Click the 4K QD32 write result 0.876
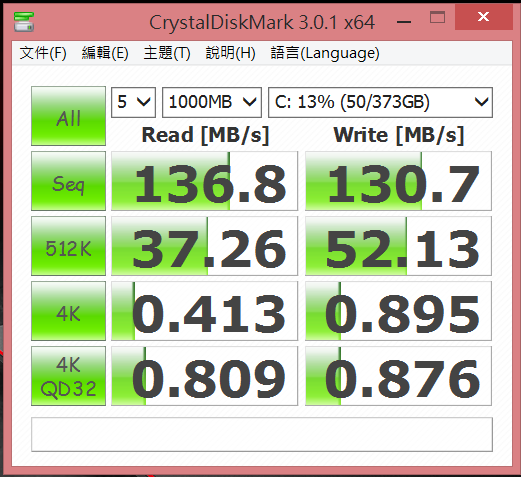521x477 pixels. [x=398, y=376]
